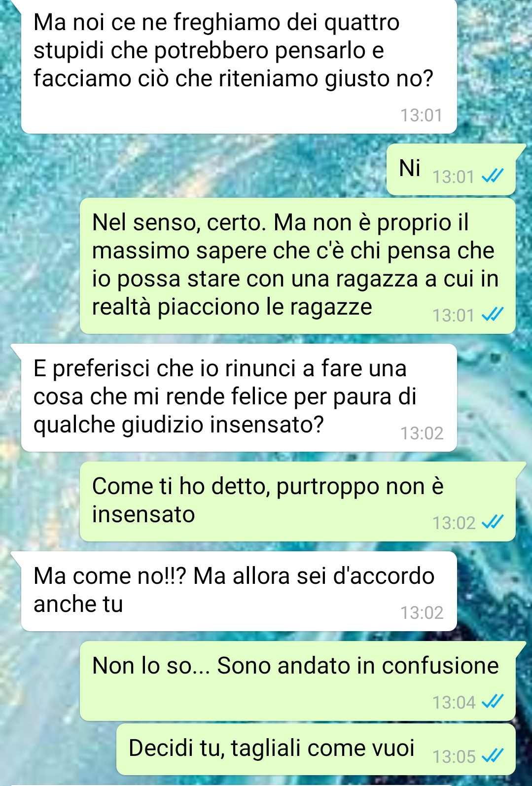Tap read ticks on "purtroppo non è insensato" message

coord(493,522)
